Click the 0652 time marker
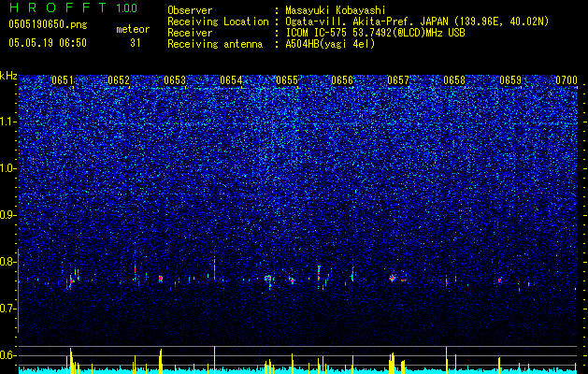Image resolution: width=588 pixels, height=374 pixels. click(x=119, y=80)
